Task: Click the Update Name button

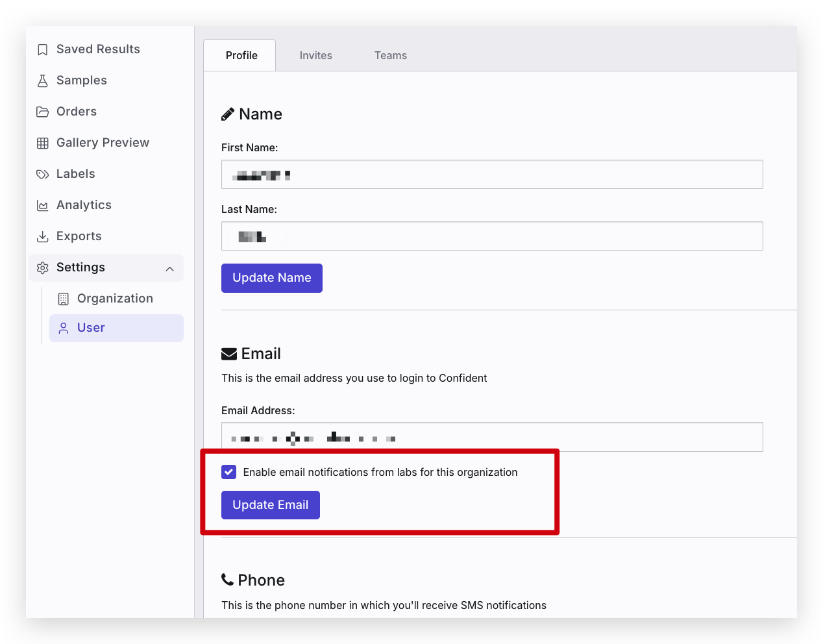Action: pyautogui.click(x=272, y=278)
